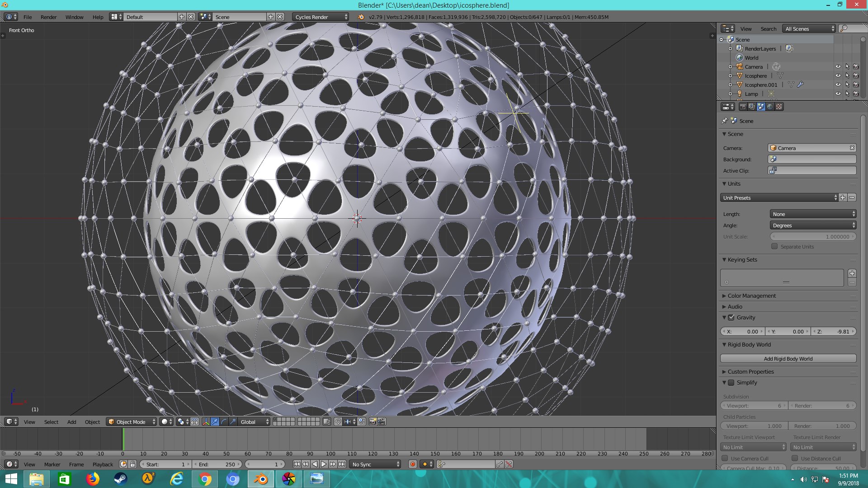Click the Icosphere mesh data icon

point(780,75)
